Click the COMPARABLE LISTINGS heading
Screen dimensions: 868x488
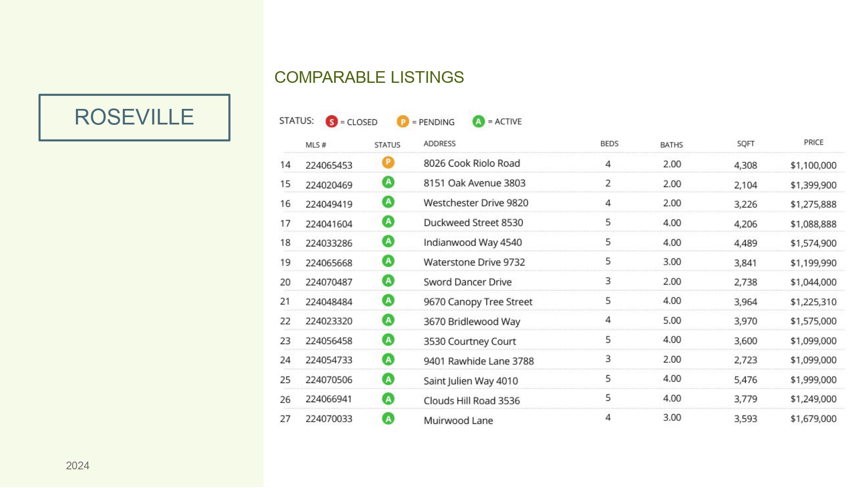coord(369,77)
